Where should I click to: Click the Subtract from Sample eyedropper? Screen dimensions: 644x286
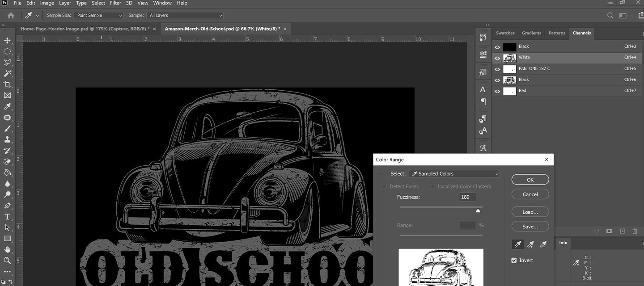coord(543,244)
